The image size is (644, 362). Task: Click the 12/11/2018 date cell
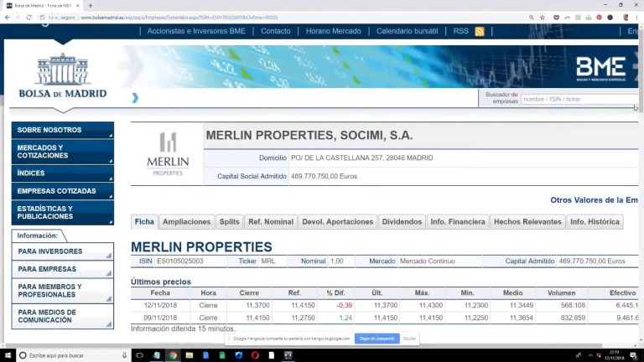(160, 305)
